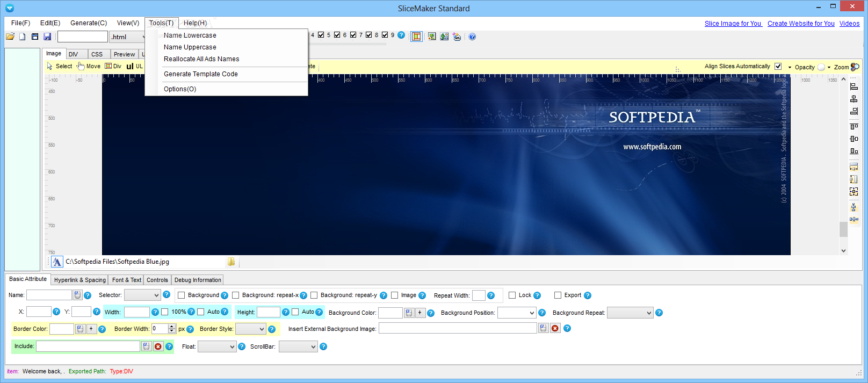The width and height of the screenshot is (868, 383).
Task: Toggle the checkbox numbered 7
Action: pos(353,35)
